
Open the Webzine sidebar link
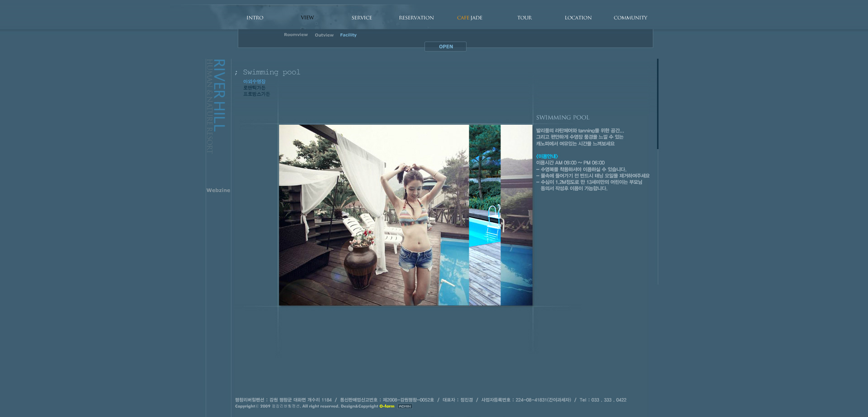(x=218, y=190)
